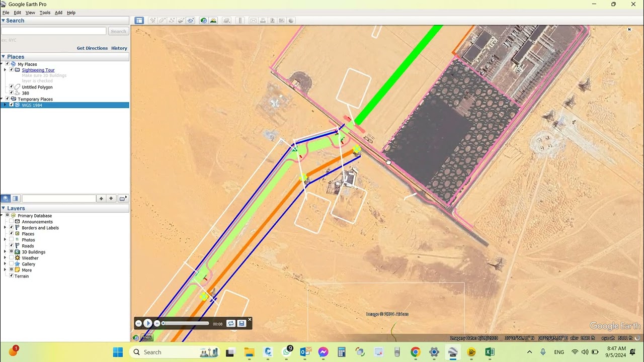Expand the Borders and Labels layer
The width and height of the screenshot is (644, 362).
click(5, 228)
